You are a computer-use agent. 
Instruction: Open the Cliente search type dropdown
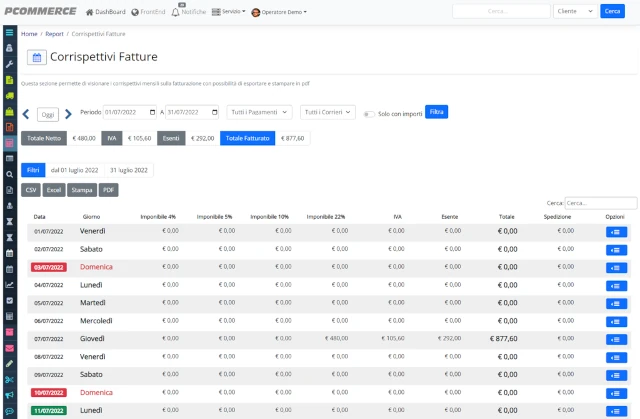tap(575, 11)
